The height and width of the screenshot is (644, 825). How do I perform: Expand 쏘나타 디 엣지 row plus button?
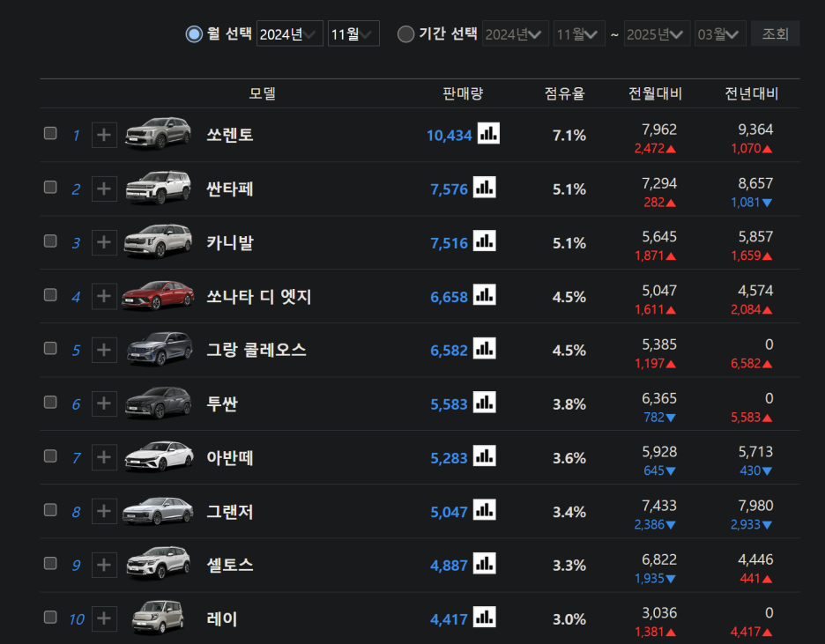pos(104,297)
